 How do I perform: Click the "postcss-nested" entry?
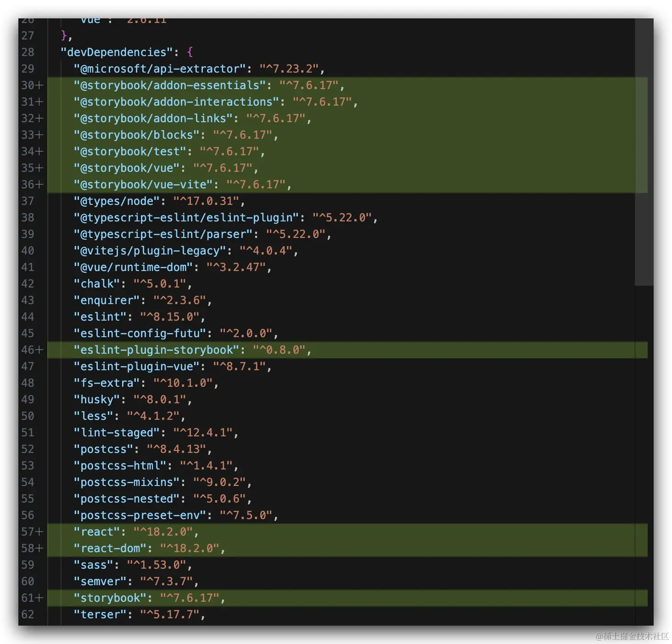point(162,499)
